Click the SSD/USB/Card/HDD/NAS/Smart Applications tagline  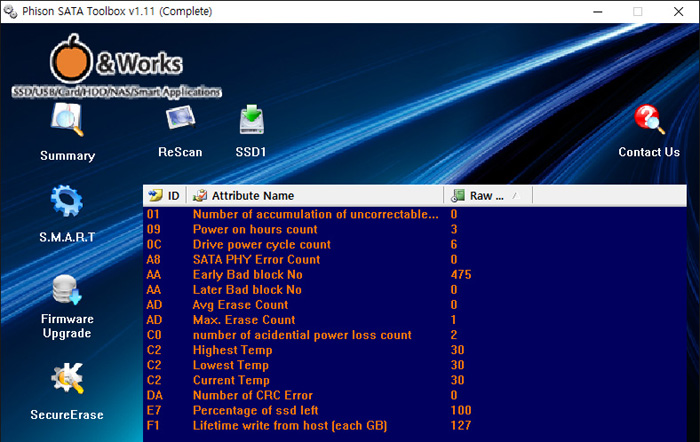coord(117,92)
